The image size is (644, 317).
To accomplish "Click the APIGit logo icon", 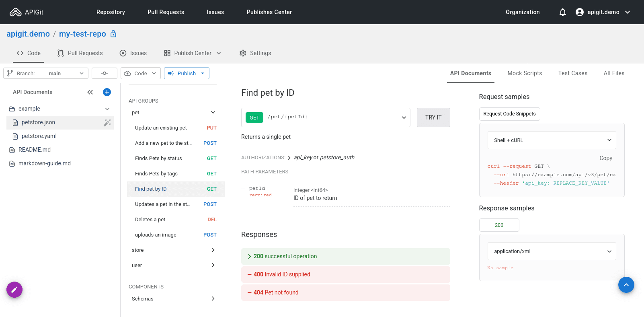I will pos(15,12).
